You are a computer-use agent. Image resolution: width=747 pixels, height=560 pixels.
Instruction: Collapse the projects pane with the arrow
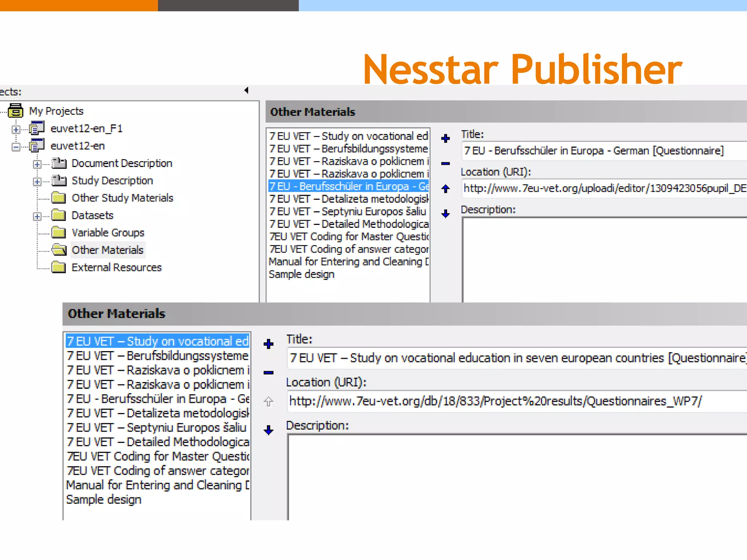[x=247, y=90]
